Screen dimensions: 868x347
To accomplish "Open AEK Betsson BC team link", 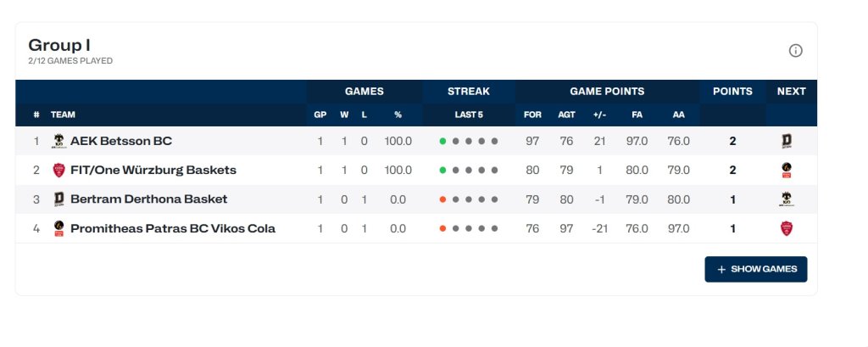I will coord(121,141).
